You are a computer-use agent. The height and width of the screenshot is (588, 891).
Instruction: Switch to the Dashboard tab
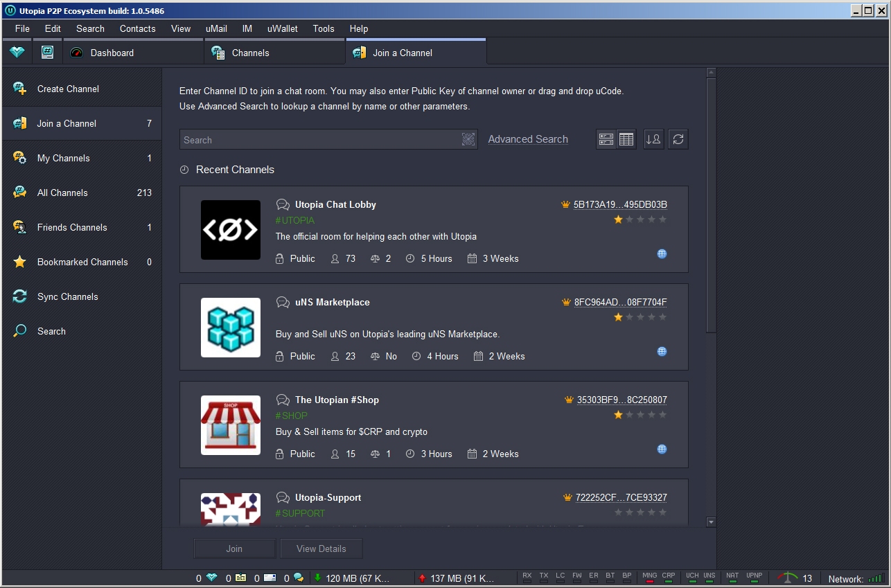(x=134, y=53)
